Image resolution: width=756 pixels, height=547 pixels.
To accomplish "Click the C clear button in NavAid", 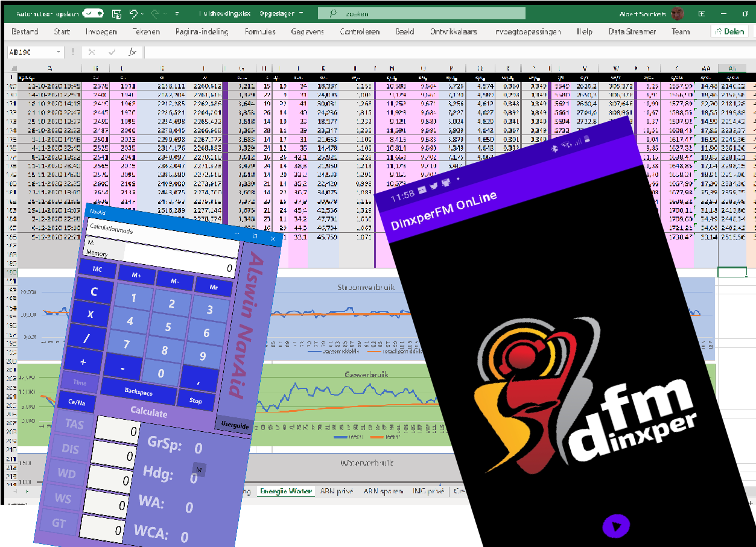I will coord(94,292).
